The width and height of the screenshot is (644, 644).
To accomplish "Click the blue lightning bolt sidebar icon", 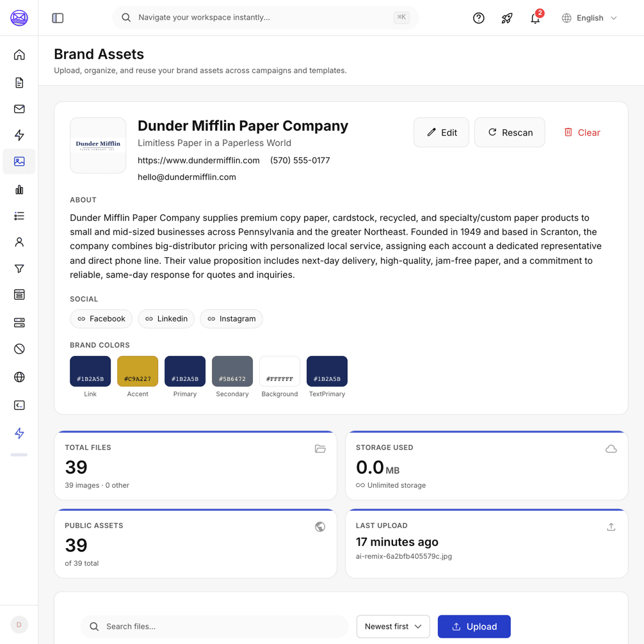I will [19, 433].
